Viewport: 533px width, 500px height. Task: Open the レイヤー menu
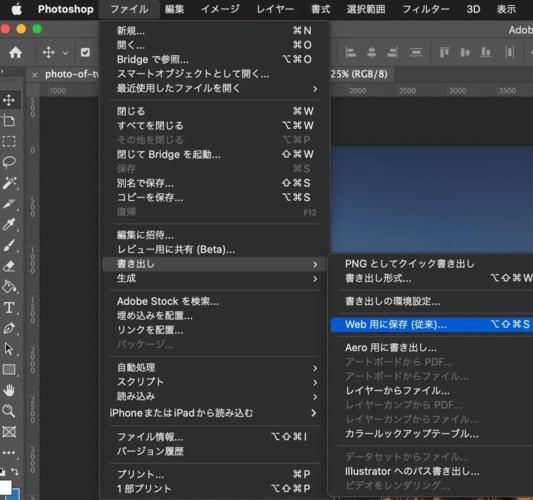(275, 9)
